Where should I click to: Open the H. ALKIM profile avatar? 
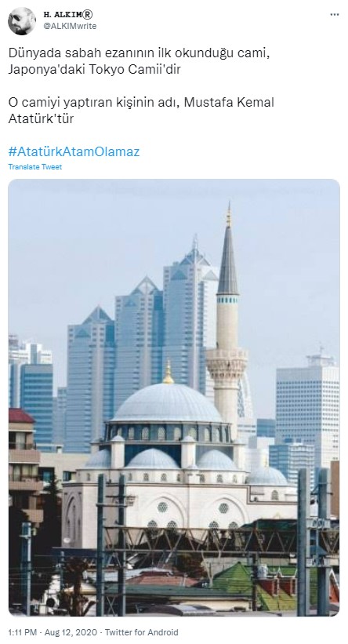(x=22, y=21)
